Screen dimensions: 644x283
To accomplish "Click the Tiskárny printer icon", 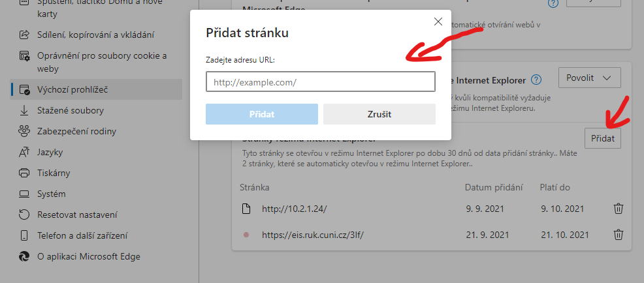I will [24, 173].
